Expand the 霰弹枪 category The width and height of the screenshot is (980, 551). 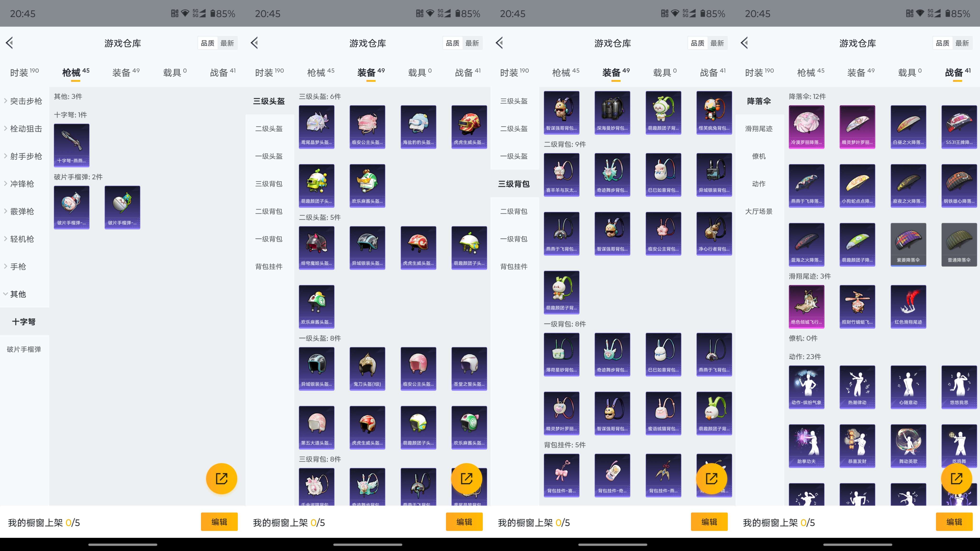(x=24, y=211)
